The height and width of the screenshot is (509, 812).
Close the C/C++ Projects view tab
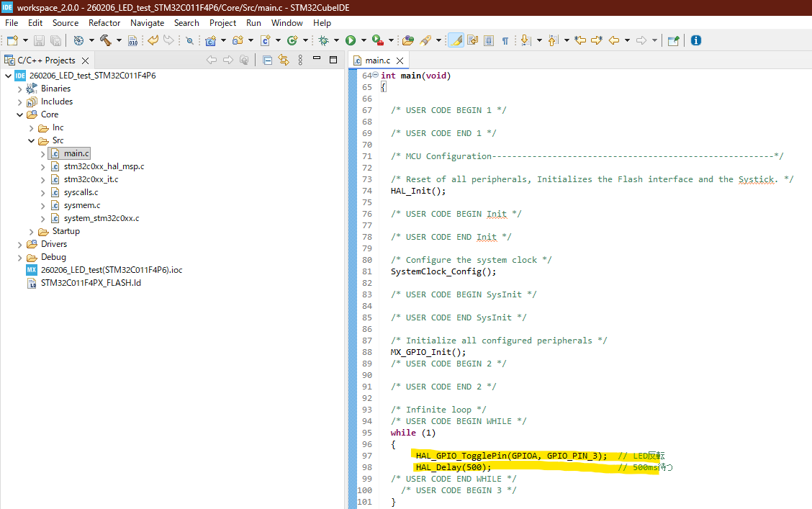point(84,60)
